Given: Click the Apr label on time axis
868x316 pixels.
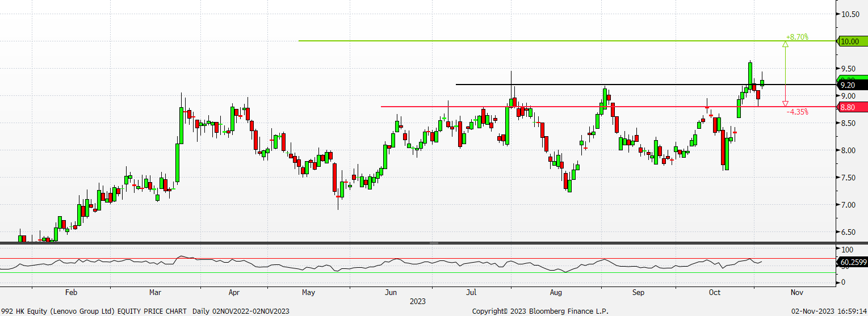Looking at the screenshot, I should click(x=234, y=293).
